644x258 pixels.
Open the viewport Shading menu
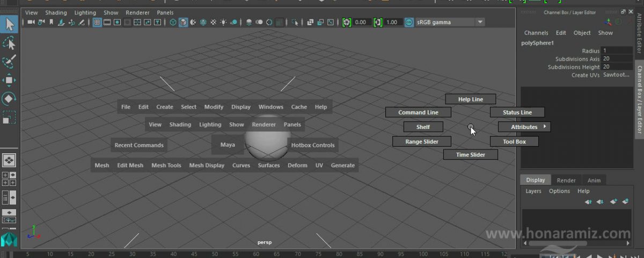point(56,12)
